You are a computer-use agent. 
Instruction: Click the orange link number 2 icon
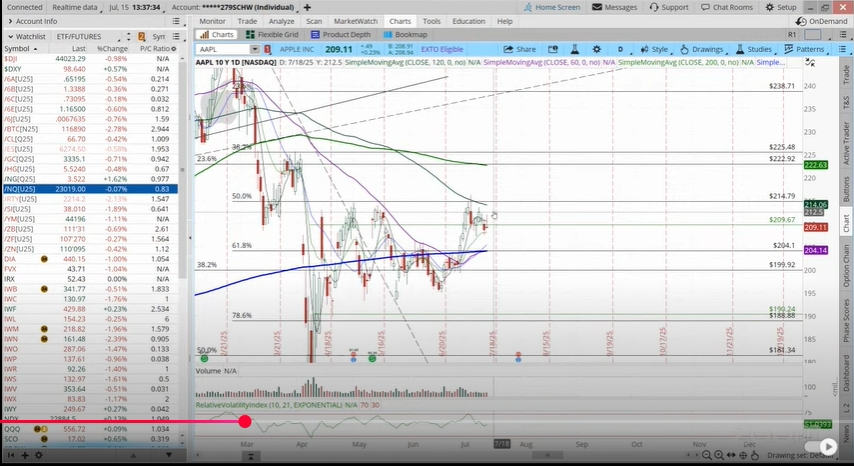142,36
